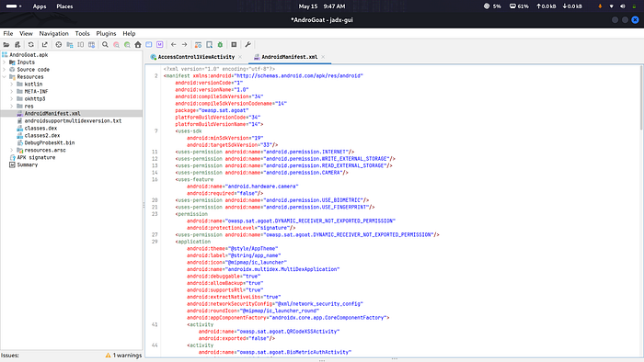Image resolution: width=644 pixels, height=362 pixels.
Task: Select the classes.dex file
Action: point(40,129)
